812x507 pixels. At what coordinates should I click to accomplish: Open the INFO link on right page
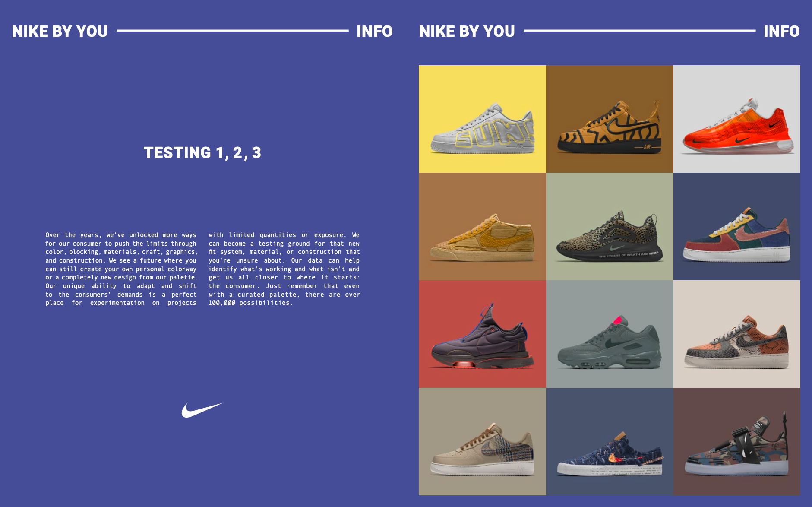pos(782,31)
